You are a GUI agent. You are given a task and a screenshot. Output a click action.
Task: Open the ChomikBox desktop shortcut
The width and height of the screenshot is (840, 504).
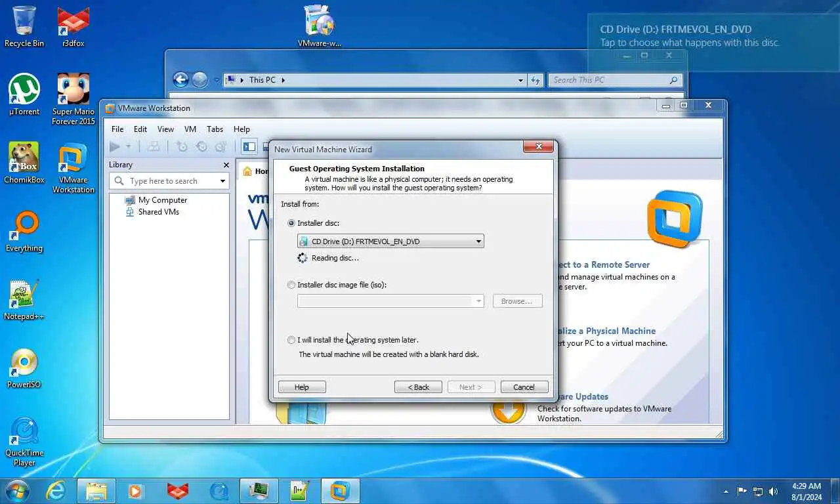(x=24, y=163)
